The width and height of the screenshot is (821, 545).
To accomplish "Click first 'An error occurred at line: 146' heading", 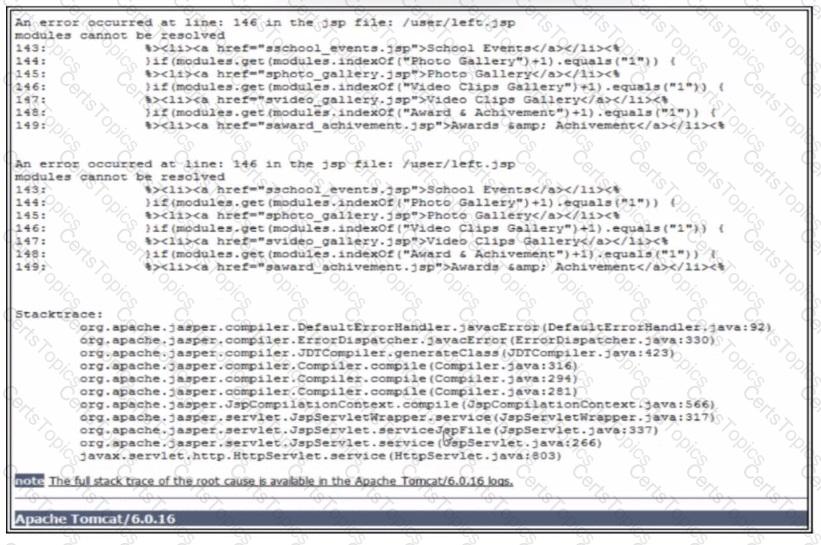I will click(265, 23).
